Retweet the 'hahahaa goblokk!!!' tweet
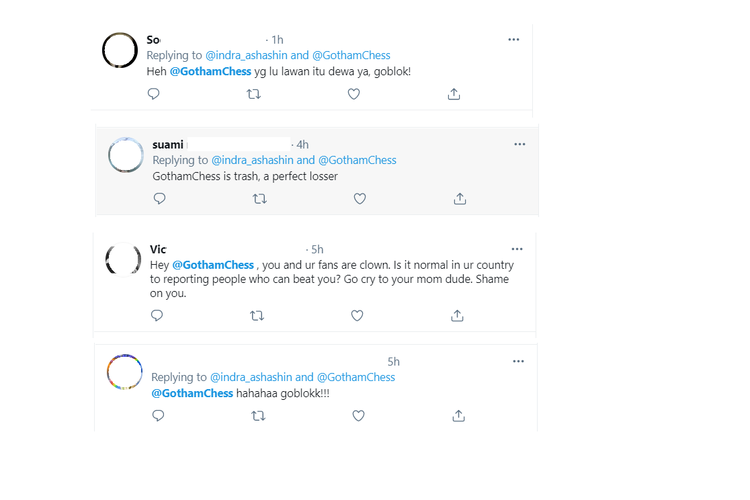The width and height of the screenshot is (750, 500). [x=258, y=416]
